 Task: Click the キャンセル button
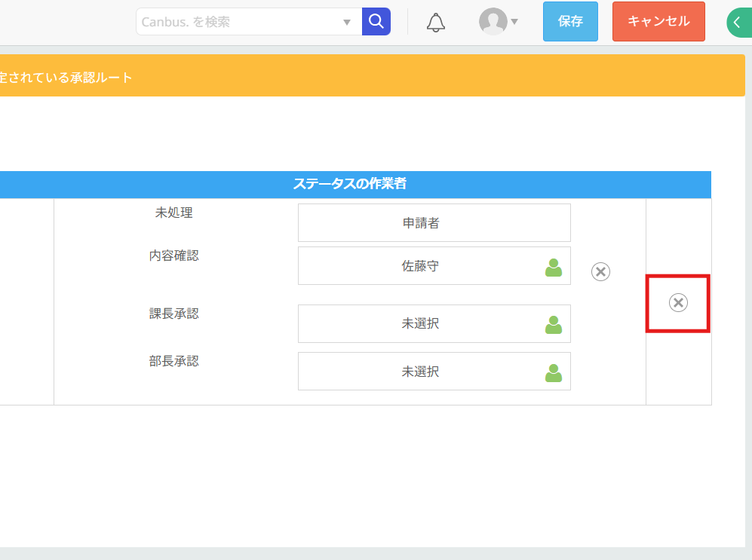point(658,21)
